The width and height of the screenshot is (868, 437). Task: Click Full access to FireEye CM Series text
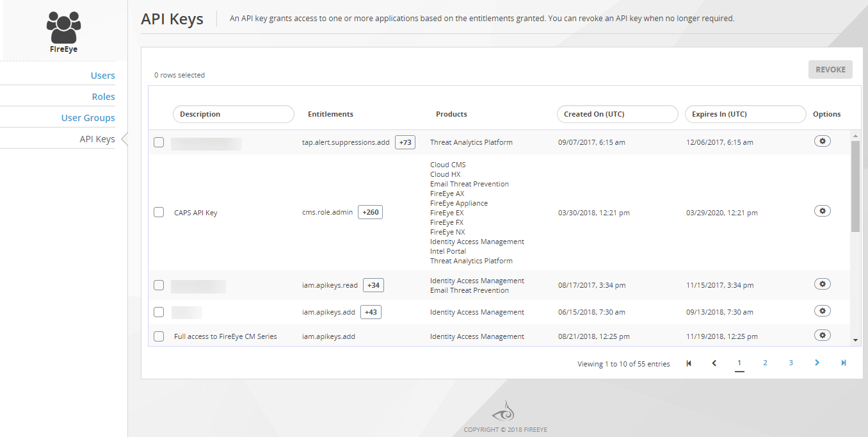point(225,336)
